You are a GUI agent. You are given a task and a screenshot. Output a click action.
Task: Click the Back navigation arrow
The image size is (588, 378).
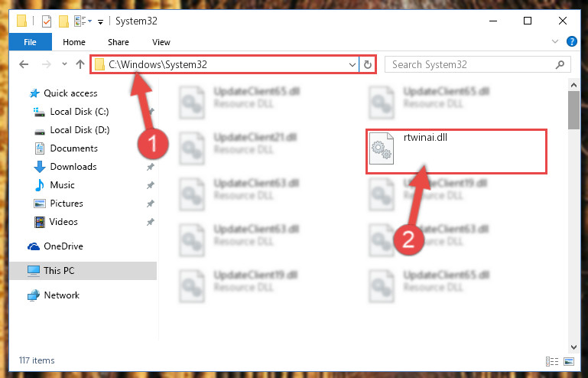pos(24,64)
